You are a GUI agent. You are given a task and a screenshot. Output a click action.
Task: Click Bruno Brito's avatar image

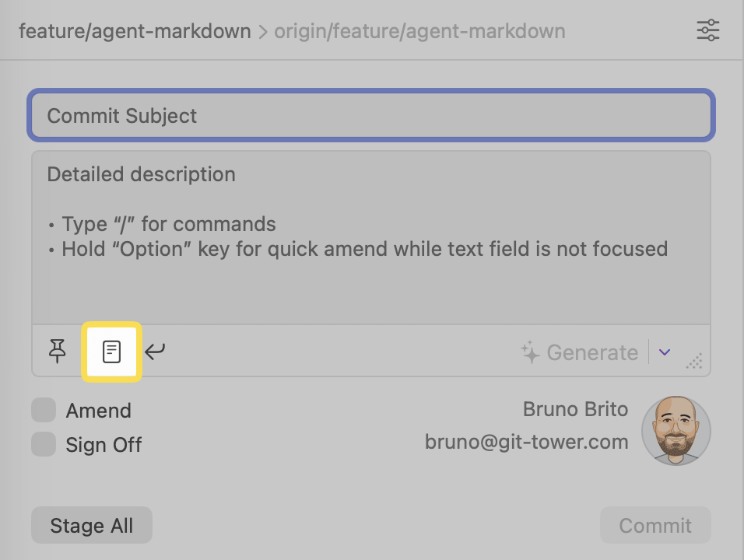tap(676, 430)
